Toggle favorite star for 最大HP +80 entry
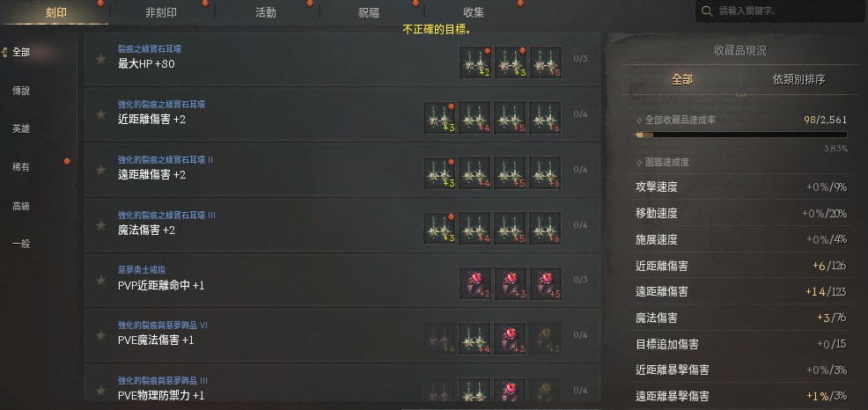The height and width of the screenshot is (410, 868). point(100,59)
